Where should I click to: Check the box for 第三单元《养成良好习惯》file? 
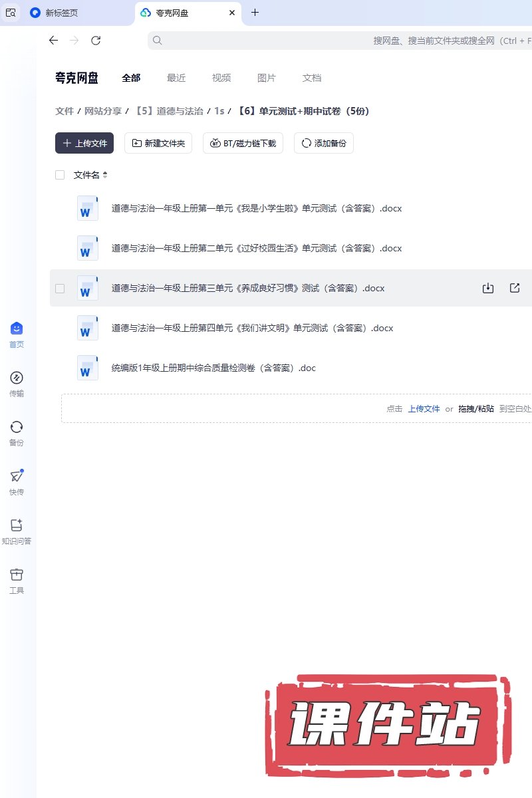pyautogui.click(x=60, y=288)
